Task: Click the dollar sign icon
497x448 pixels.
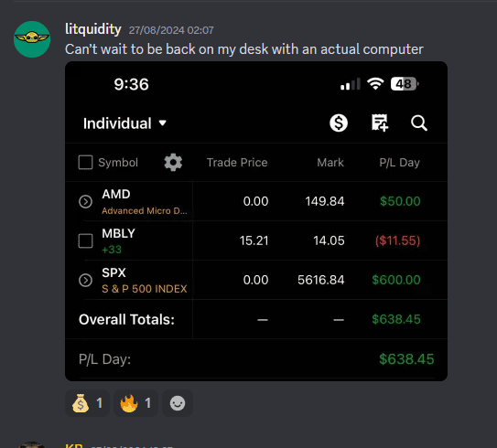Action: click(339, 123)
